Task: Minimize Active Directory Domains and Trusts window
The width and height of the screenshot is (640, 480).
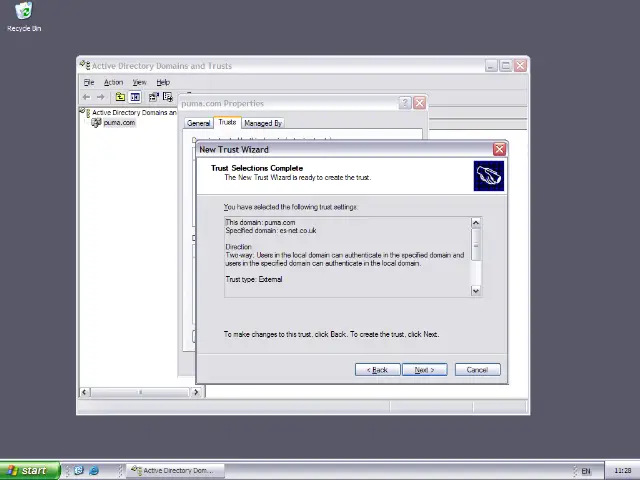Action: click(x=491, y=65)
